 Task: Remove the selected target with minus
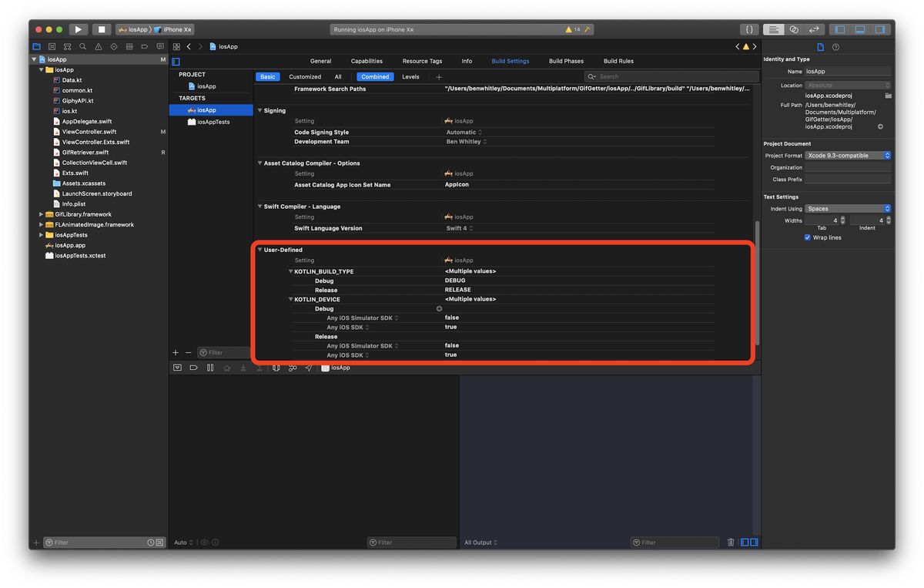coord(188,352)
